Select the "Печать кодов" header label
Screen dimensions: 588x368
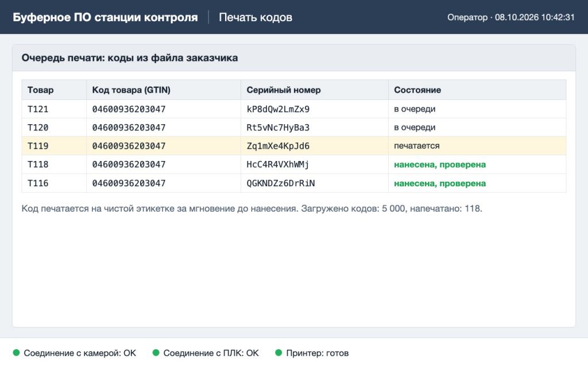(x=256, y=17)
